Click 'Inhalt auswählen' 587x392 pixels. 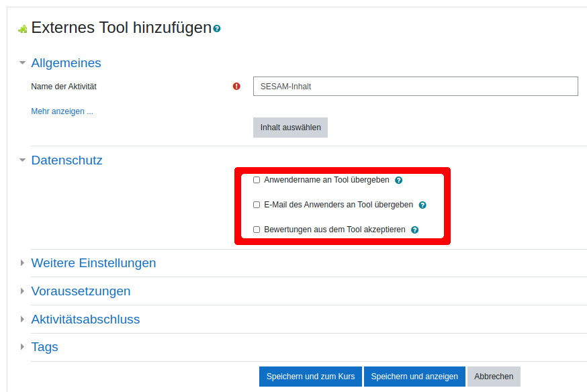tap(290, 128)
